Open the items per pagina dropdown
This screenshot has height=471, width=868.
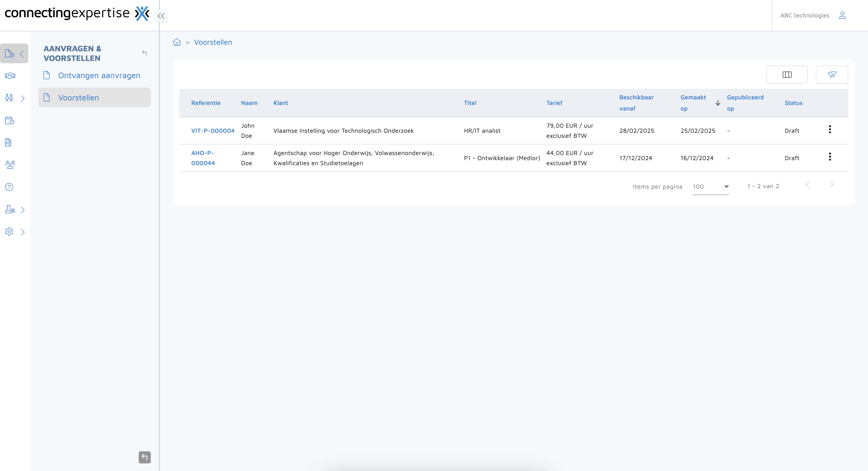click(710, 187)
